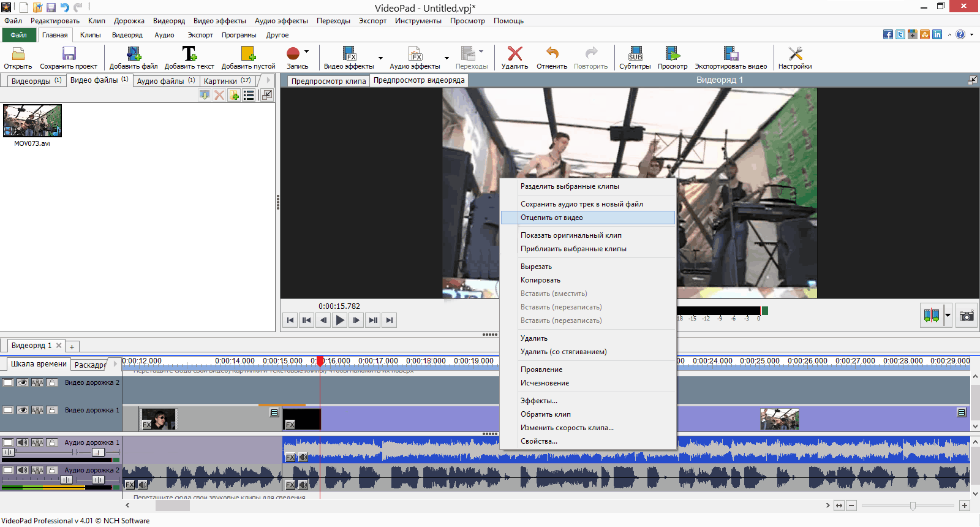The width and height of the screenshot is (980, 527).
Task: Mute Аудио дорожка 1 speaker toggle
Action: point(23,442)
